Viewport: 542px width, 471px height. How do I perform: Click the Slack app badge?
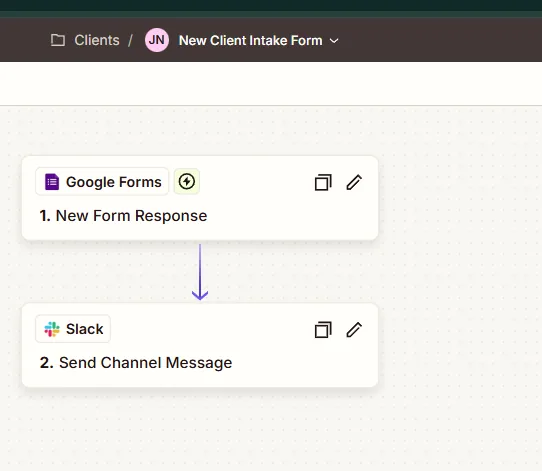click(x=73, y=329)
